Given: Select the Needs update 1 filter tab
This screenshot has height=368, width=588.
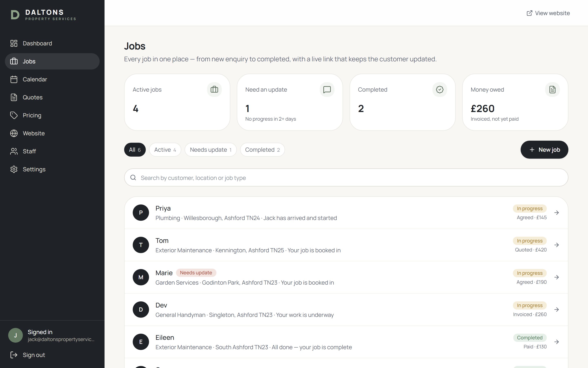Looking at the screenshot, I should tap(211, 150).
